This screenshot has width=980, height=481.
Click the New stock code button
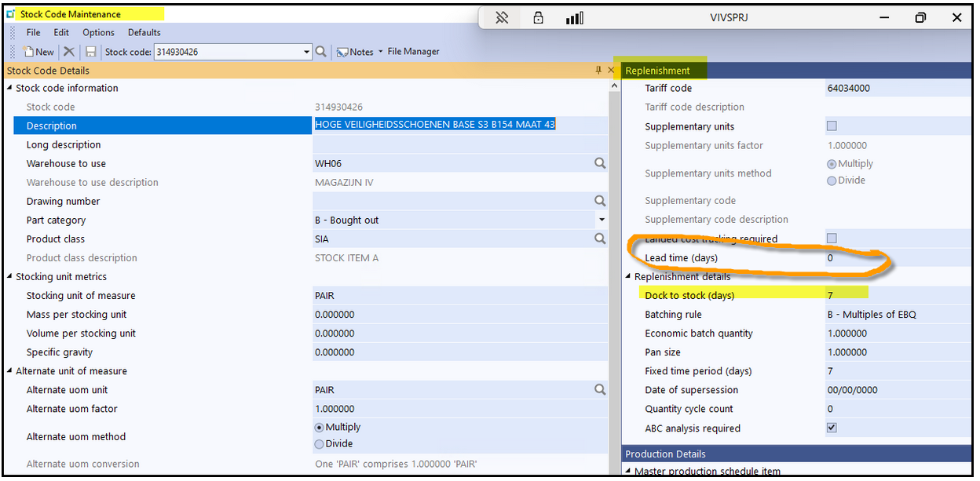38,52
